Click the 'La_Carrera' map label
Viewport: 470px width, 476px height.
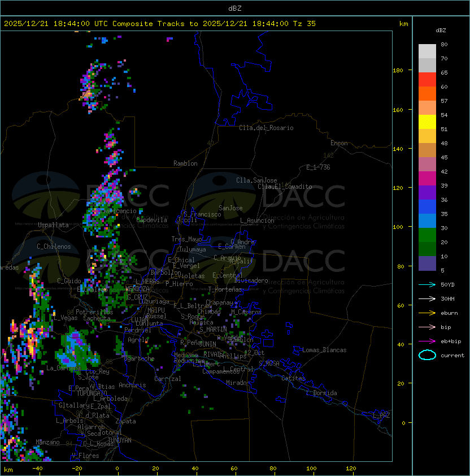[63, 368]
